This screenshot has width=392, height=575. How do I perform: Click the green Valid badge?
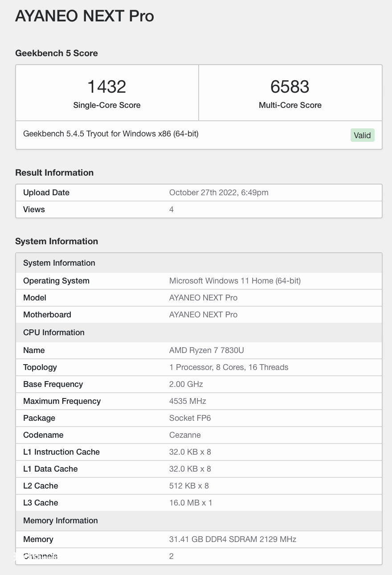[362, 135]
